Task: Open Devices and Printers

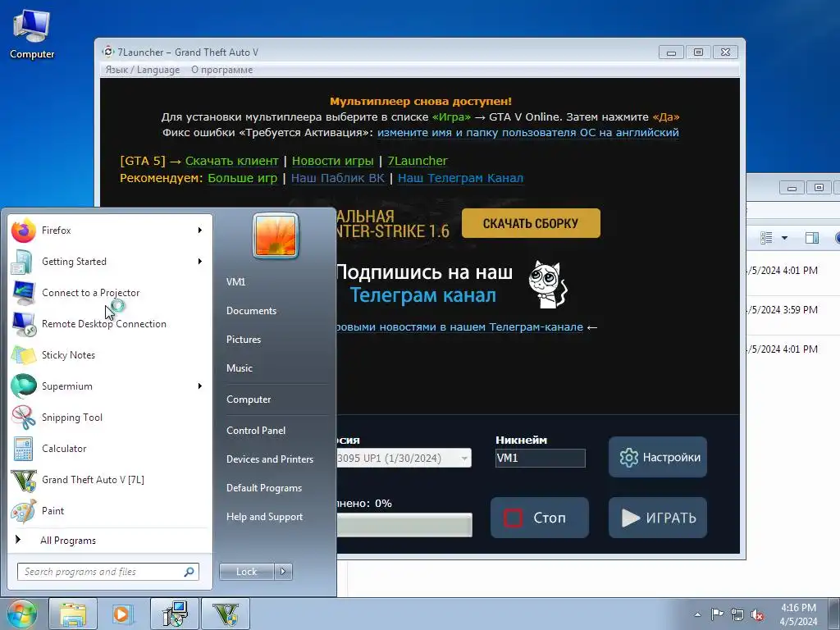Action: 269,459
